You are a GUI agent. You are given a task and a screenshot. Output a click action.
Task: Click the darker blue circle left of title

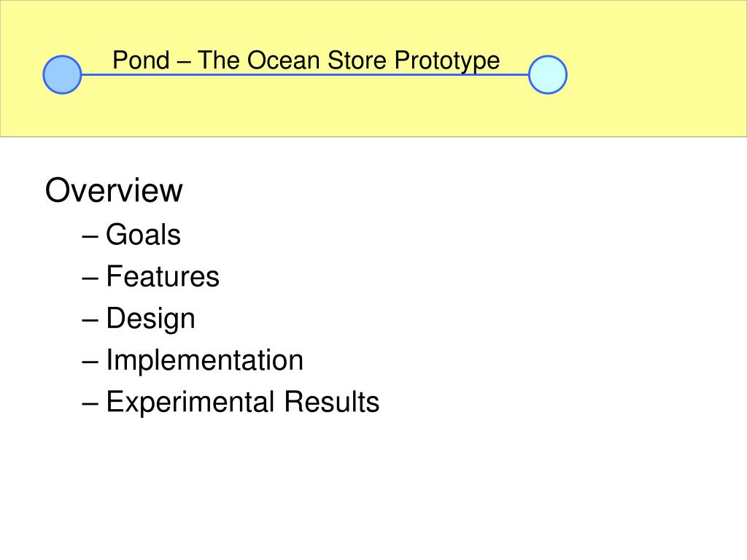62,75
